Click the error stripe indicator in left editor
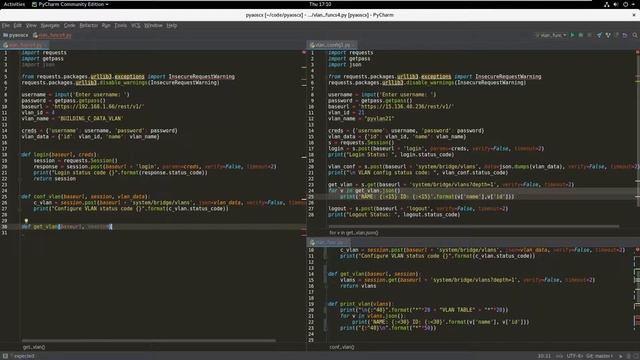The height and width of the screenshot is (360, 640). click(x=304, y=53)
